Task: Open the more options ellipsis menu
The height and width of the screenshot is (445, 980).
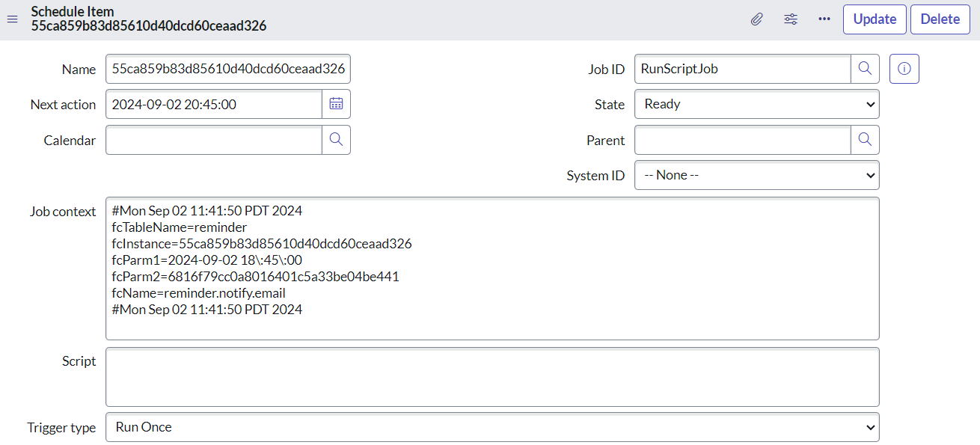Action: pyautogui.click(x=824, y=19)
